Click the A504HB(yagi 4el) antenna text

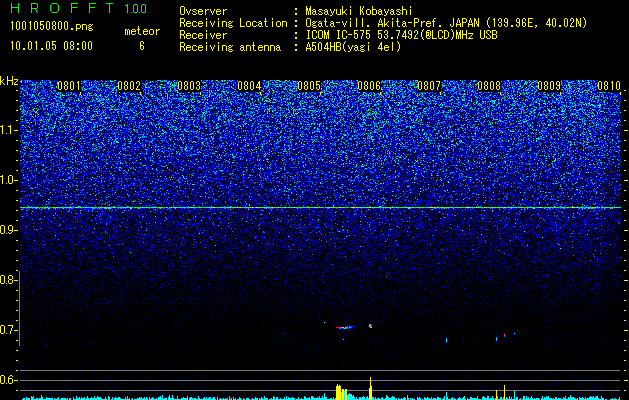click(353, 47)
